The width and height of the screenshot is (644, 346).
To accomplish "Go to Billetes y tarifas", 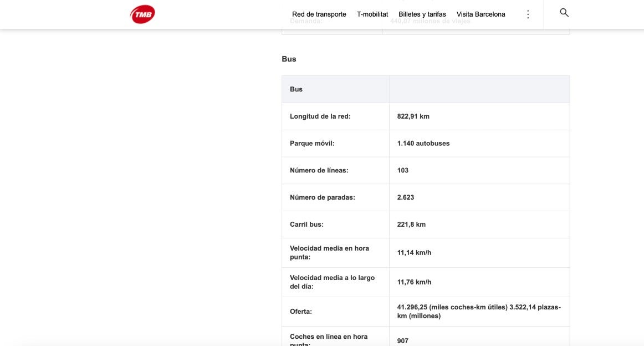I will (422, 14).
